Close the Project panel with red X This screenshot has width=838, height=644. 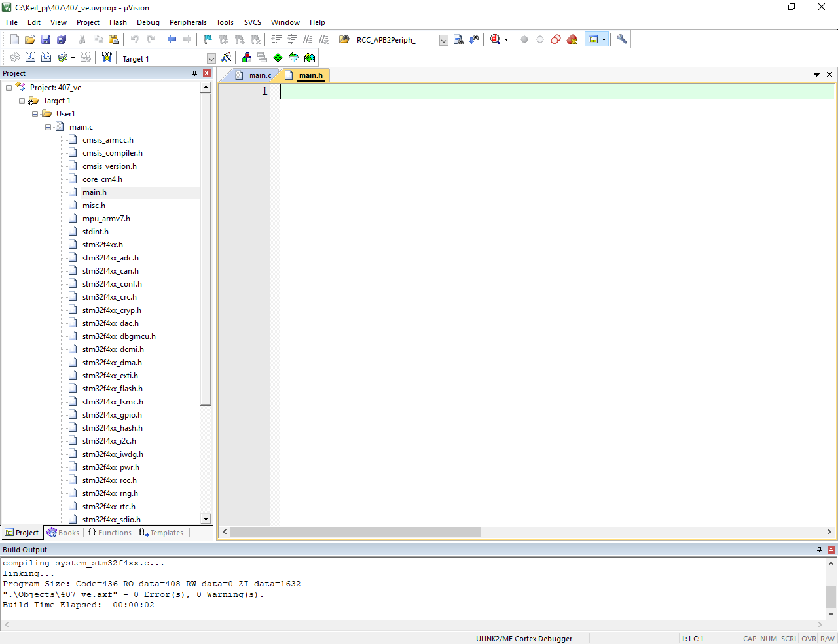207,73
